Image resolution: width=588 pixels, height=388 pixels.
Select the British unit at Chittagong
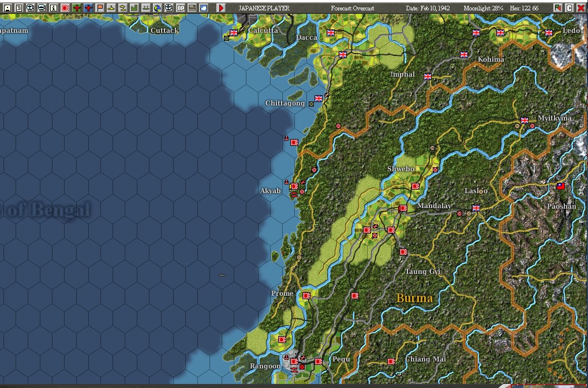click(x=319, y=99)
